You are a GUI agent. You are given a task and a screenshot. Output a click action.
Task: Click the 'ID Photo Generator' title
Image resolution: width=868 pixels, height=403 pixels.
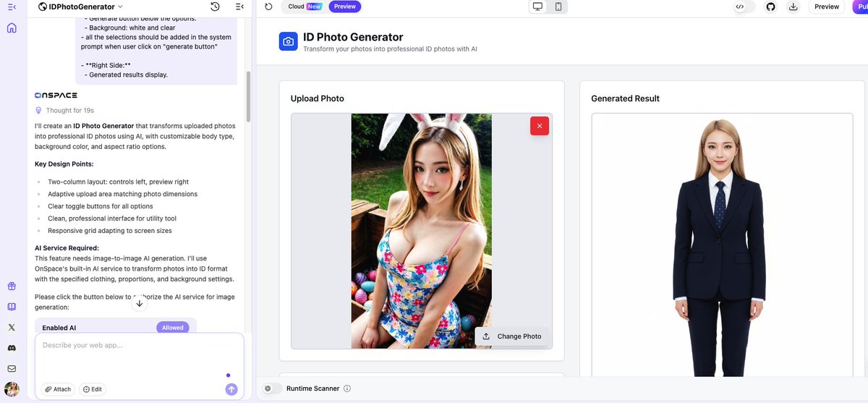(x=353, y=37)
